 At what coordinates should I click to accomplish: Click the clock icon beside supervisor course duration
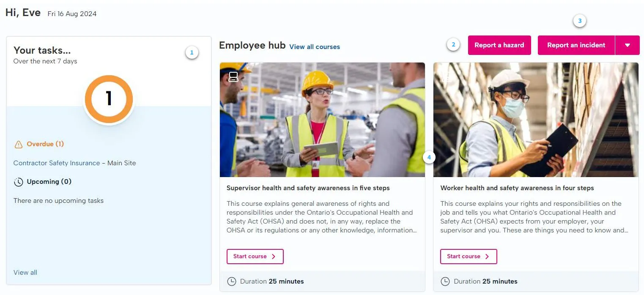tap(232, 281)
